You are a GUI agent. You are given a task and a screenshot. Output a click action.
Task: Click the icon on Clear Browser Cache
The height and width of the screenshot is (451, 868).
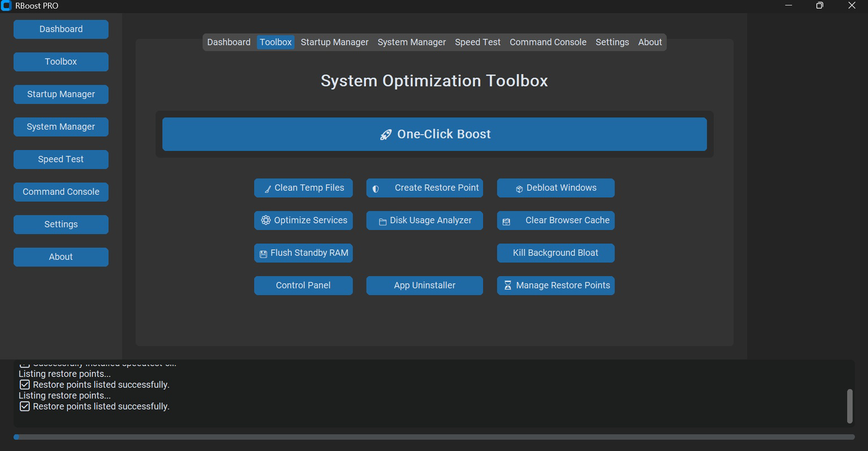(506, 222)
